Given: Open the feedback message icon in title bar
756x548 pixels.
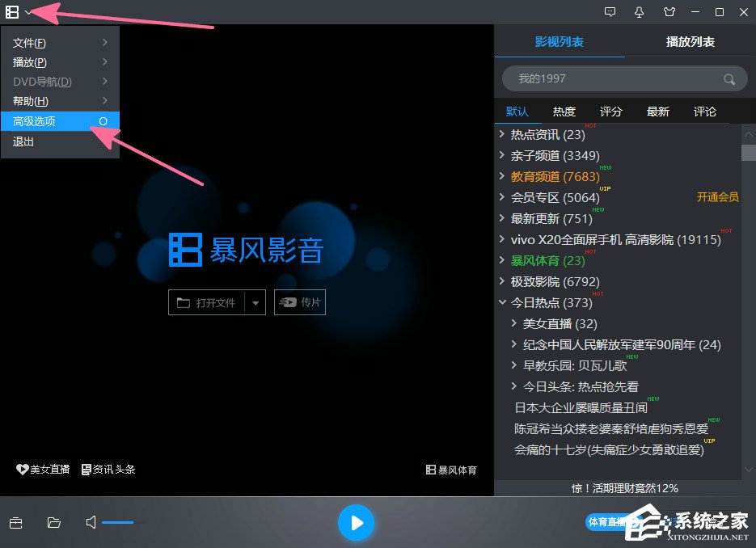Looking at the screenshot, I should (609, 12).
